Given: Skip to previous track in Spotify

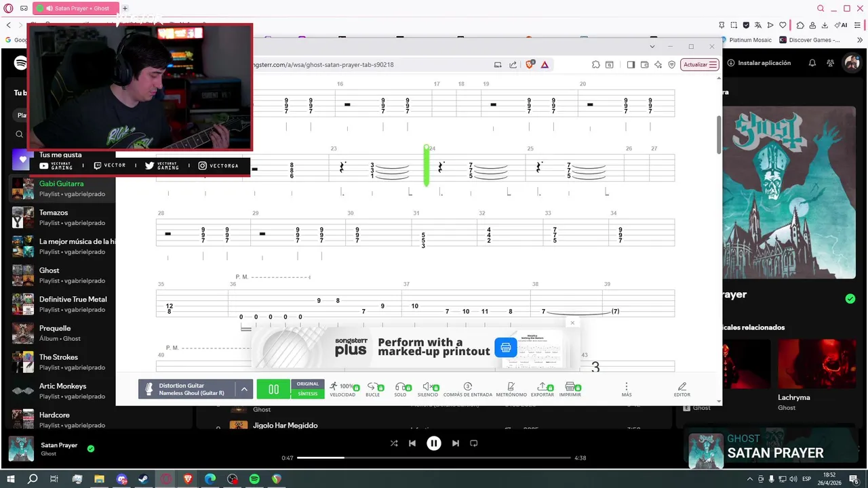Looking at the screenshot, I should pos(412,443).
